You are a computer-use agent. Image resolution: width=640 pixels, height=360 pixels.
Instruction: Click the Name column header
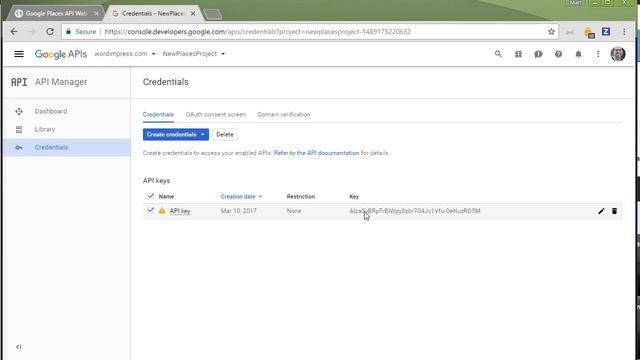[x=166, y=197]
